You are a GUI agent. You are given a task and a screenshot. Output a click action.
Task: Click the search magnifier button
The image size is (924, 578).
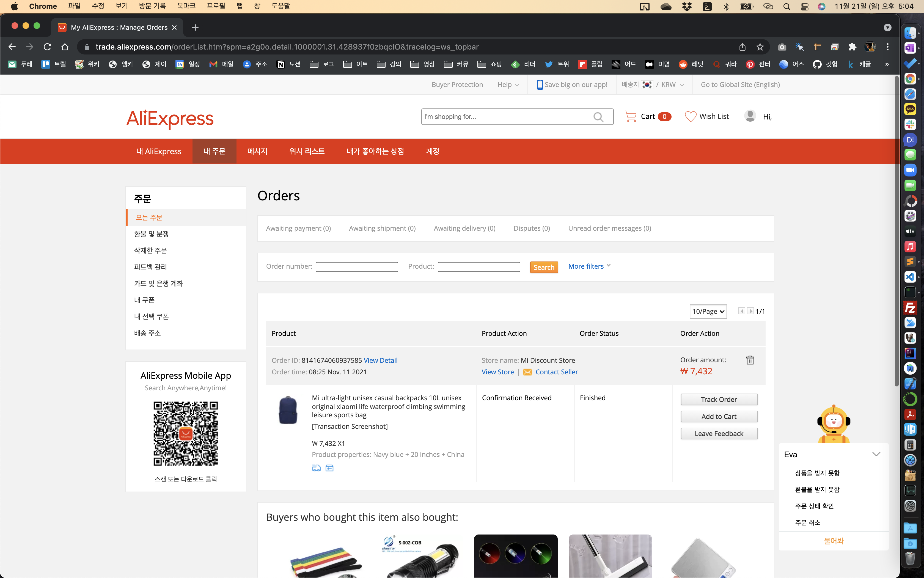point(599,117)
